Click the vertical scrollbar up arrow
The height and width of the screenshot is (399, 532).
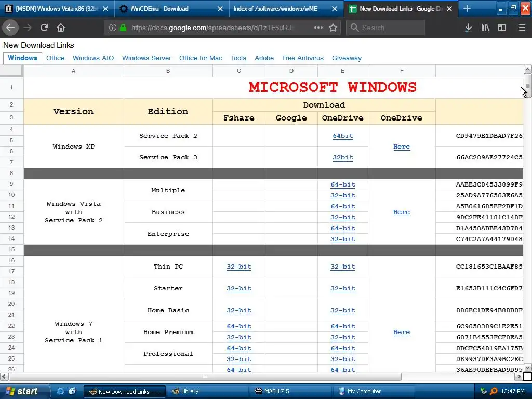pos(528,70)
